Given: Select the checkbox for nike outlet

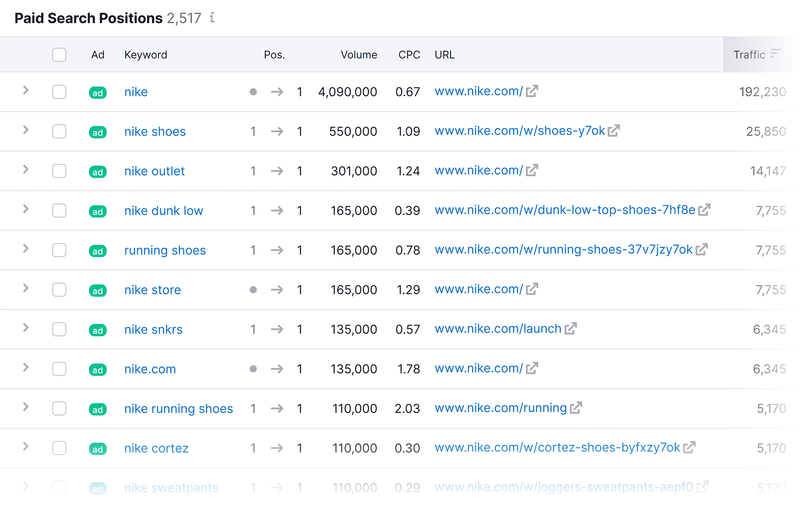Looking at the screenshot, I should coord(59,172).
